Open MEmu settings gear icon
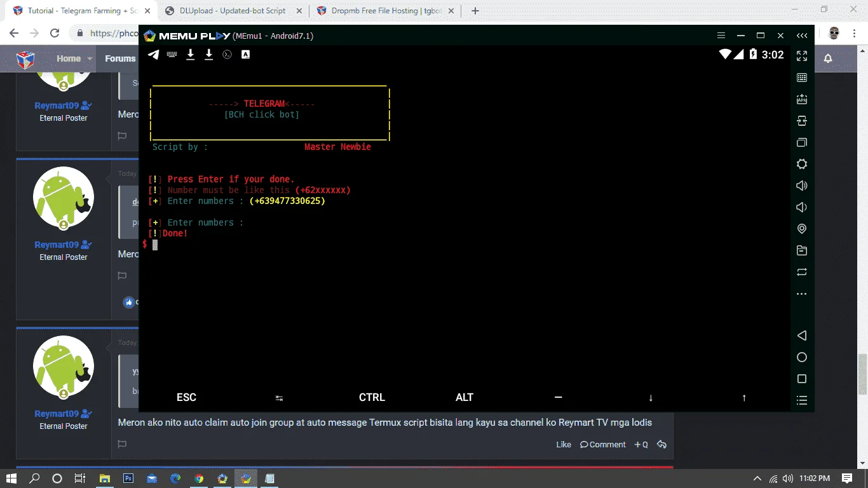The height and width of the screenshot is (488, 868). click(802, 164)
